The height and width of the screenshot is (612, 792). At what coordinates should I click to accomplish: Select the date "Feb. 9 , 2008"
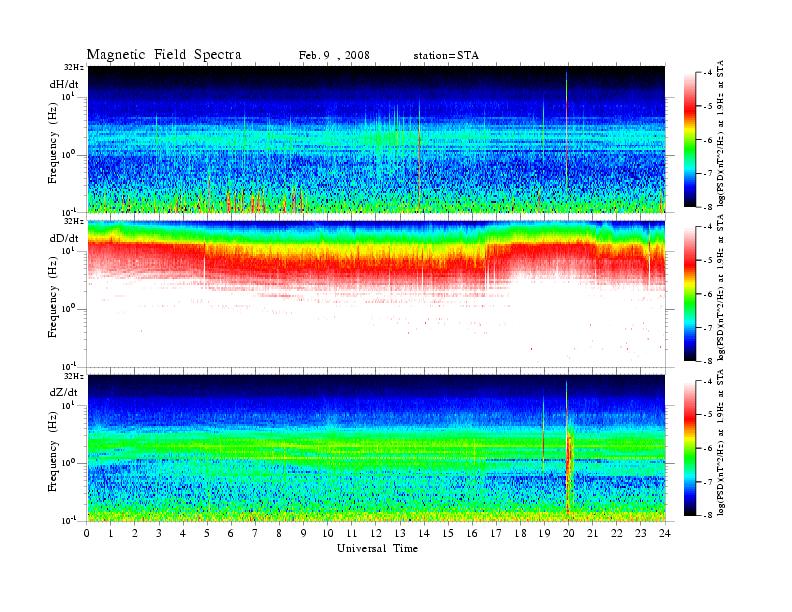pyautogui.click(x=334, y=56)
